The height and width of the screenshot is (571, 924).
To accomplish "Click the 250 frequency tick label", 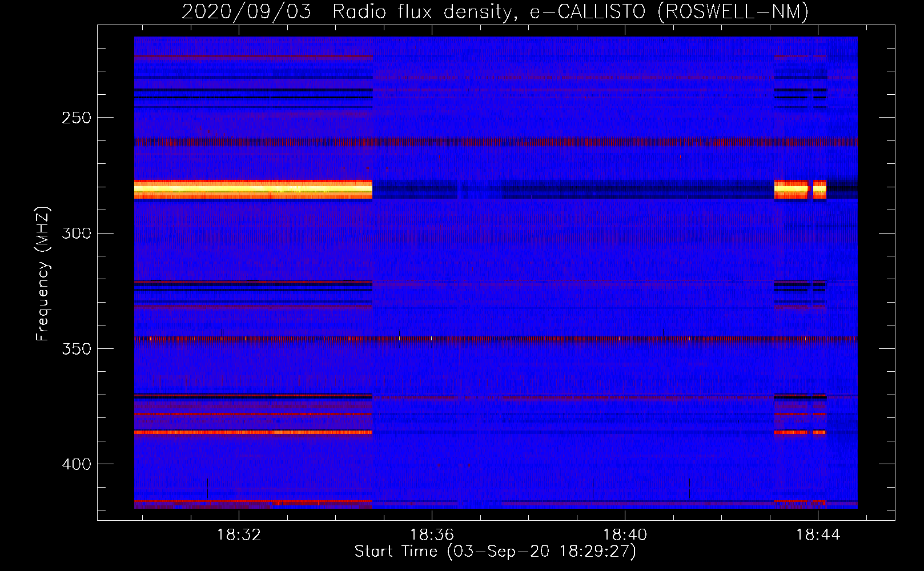I will (77, 118).
